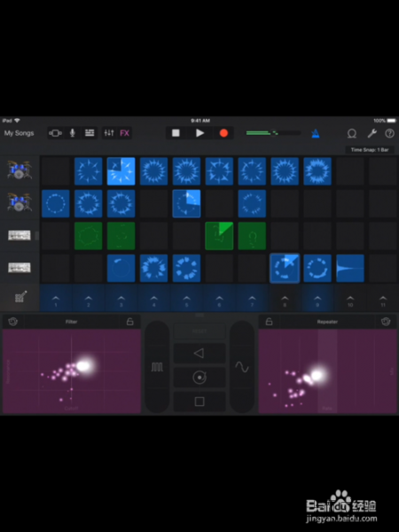Open the wrench settings icon
The image size is (399, 532).
372,133
